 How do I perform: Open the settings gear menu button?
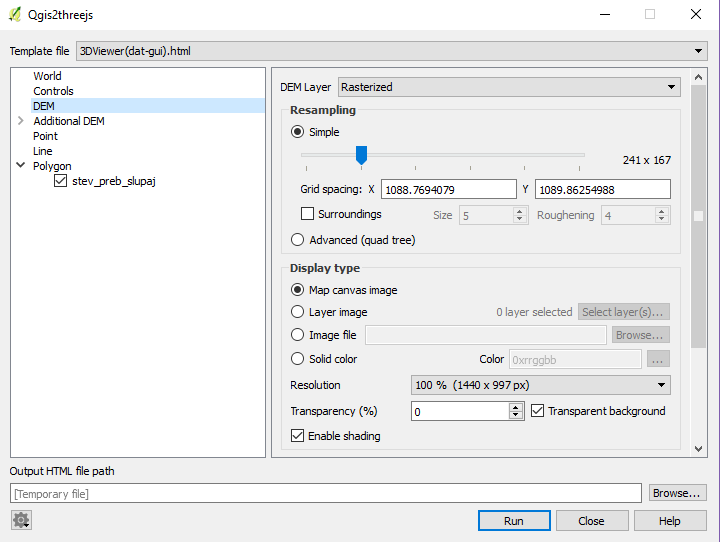pyautogui.click(x=21, y=520)
